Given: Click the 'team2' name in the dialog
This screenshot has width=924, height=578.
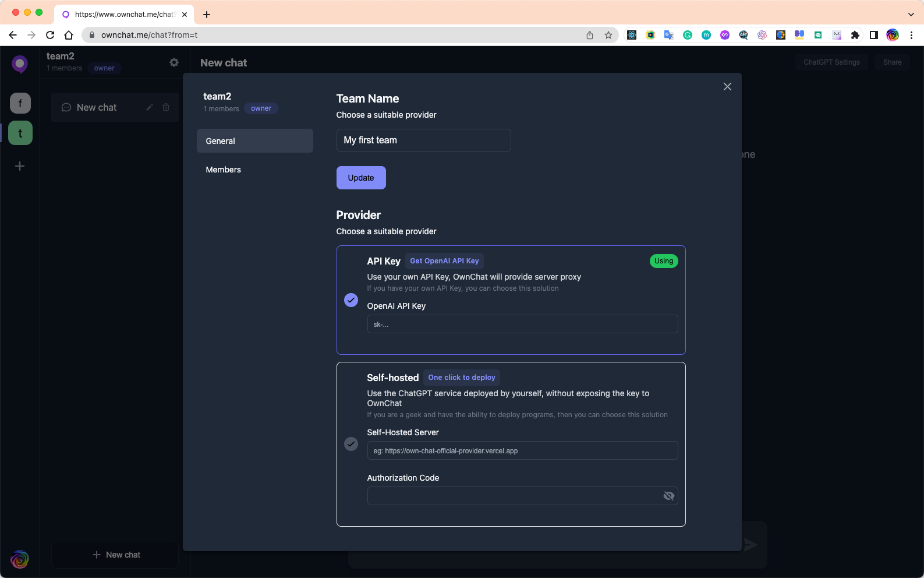Looking at the screenshot, I should [217, 96].
